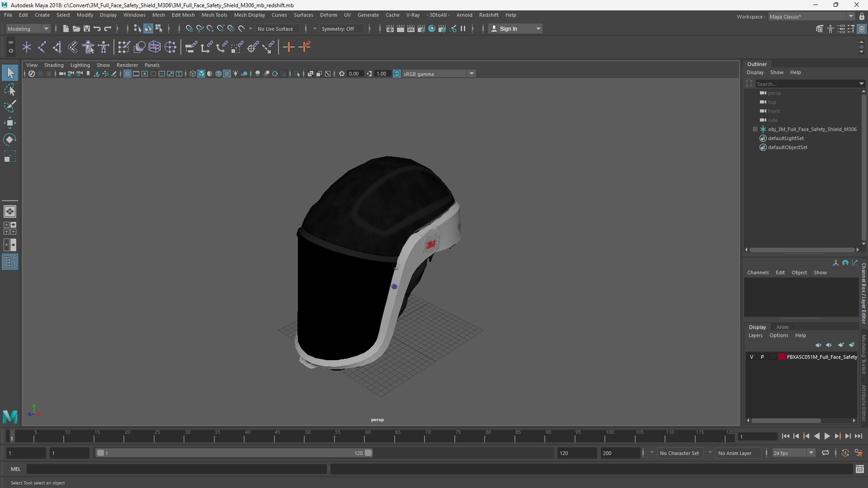Open the Sign In dropdown
Image resolution: width=868 pixels, height=488 pixels.
pos(516,28)
